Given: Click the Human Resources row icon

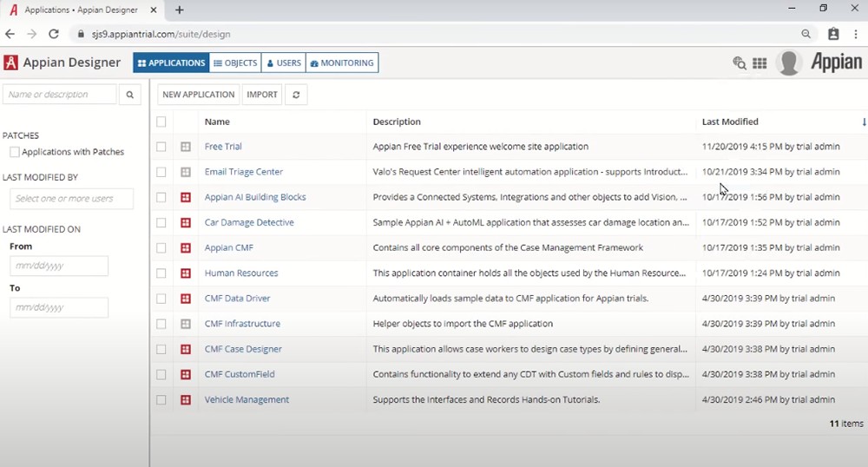Looking at the screenshot, I should [x=186, y=273].
